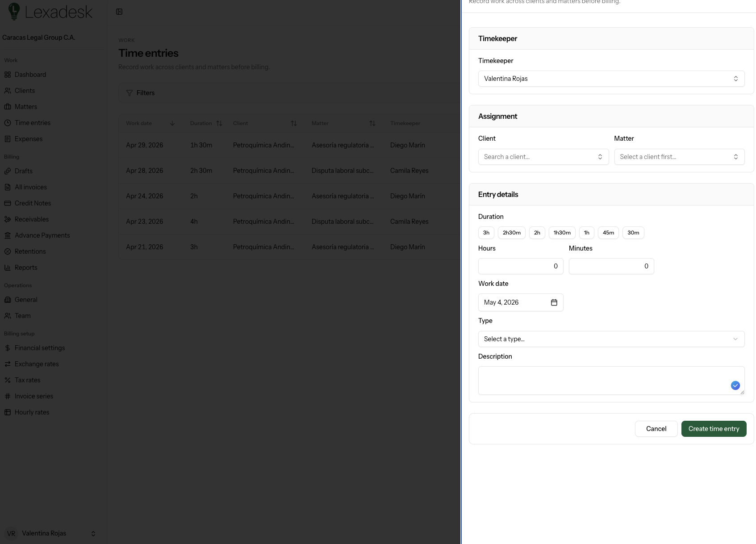Click the Filters funnel icon
Viewport: 756px width, 544px height.
click(129, 93)
